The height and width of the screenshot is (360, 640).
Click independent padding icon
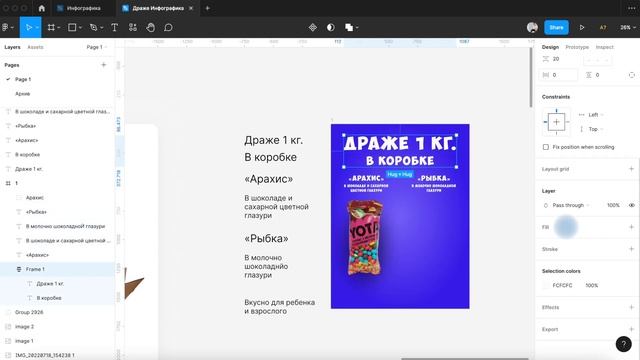631,75
